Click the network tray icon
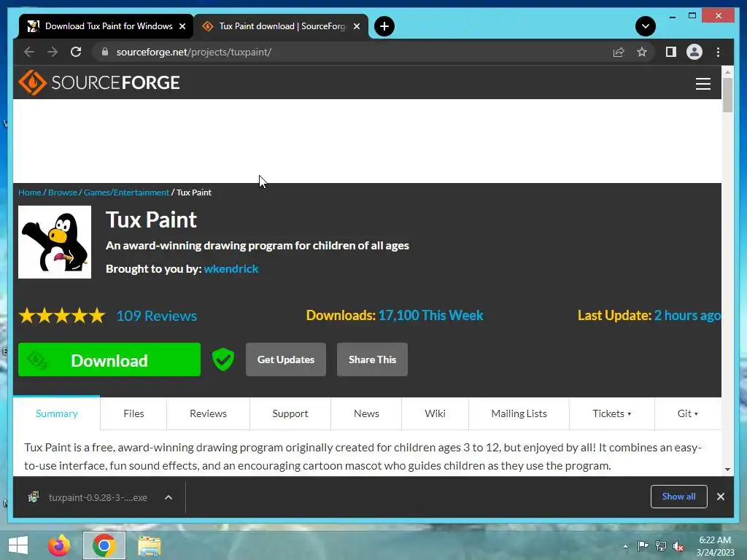 (x=661, y=546)
